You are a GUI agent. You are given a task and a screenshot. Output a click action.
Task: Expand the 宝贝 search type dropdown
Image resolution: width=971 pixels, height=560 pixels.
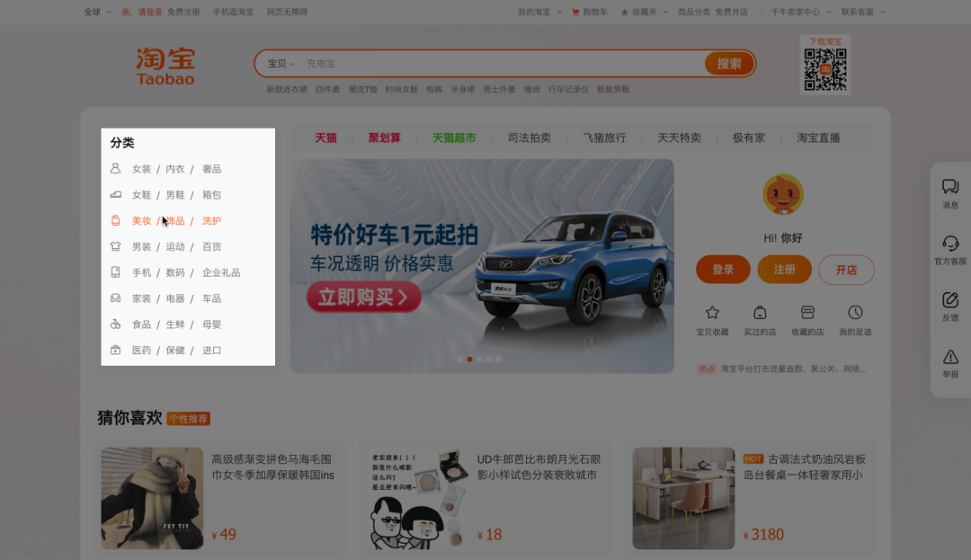tap(281, 64)
